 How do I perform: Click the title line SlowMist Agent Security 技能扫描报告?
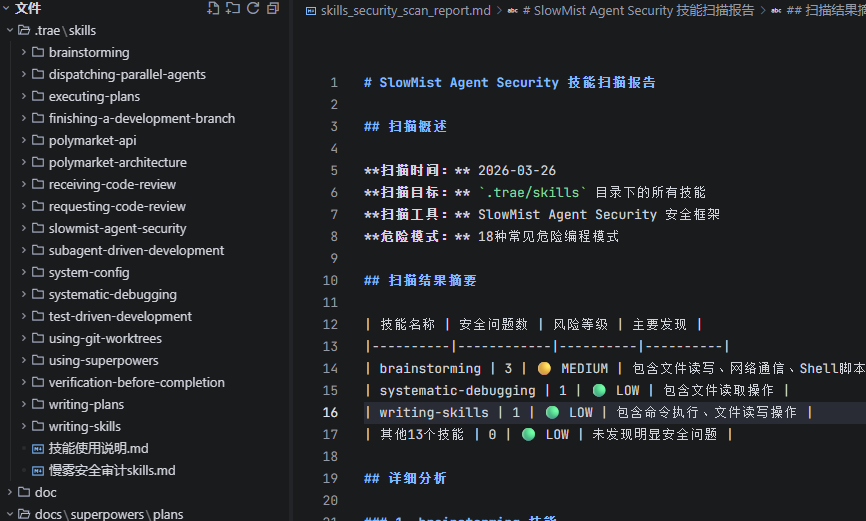point(510,82)
